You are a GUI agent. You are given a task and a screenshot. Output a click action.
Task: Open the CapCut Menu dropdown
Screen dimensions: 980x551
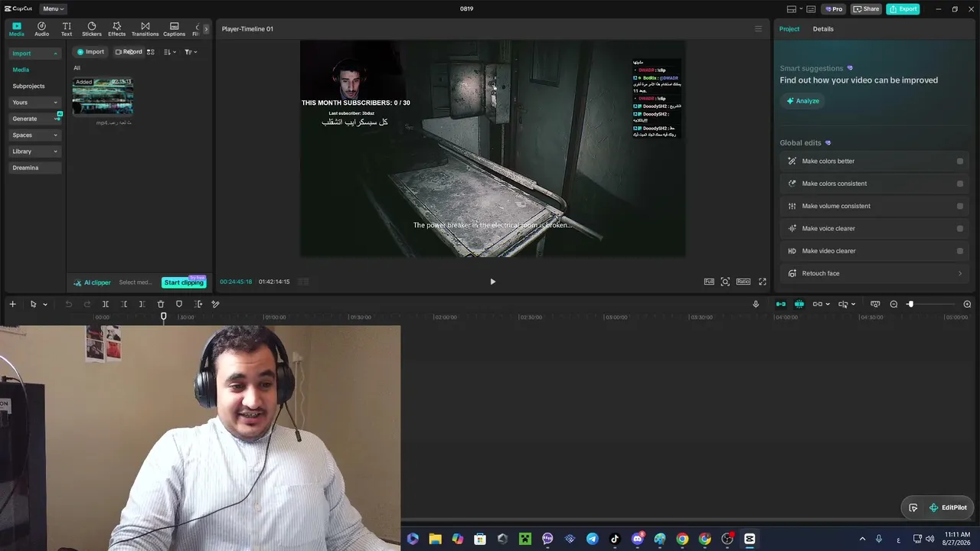point(54,9)
